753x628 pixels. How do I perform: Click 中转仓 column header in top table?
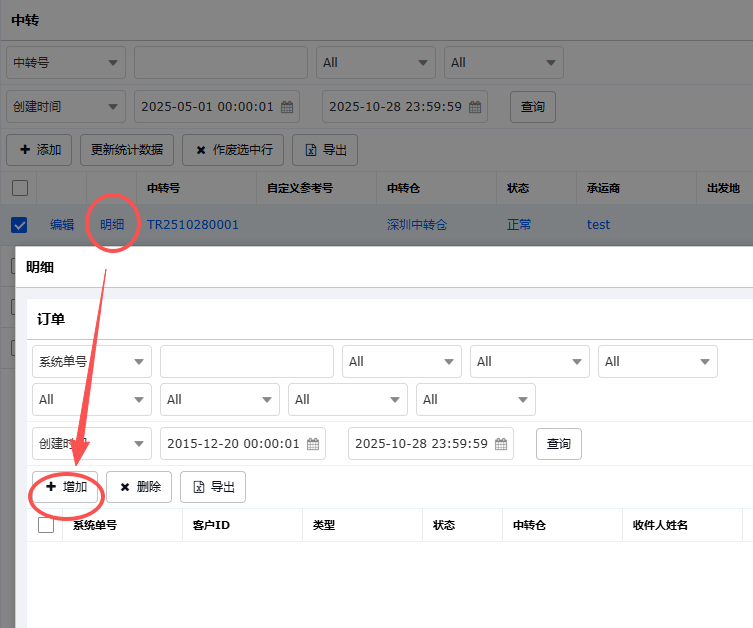pos(404,188)
